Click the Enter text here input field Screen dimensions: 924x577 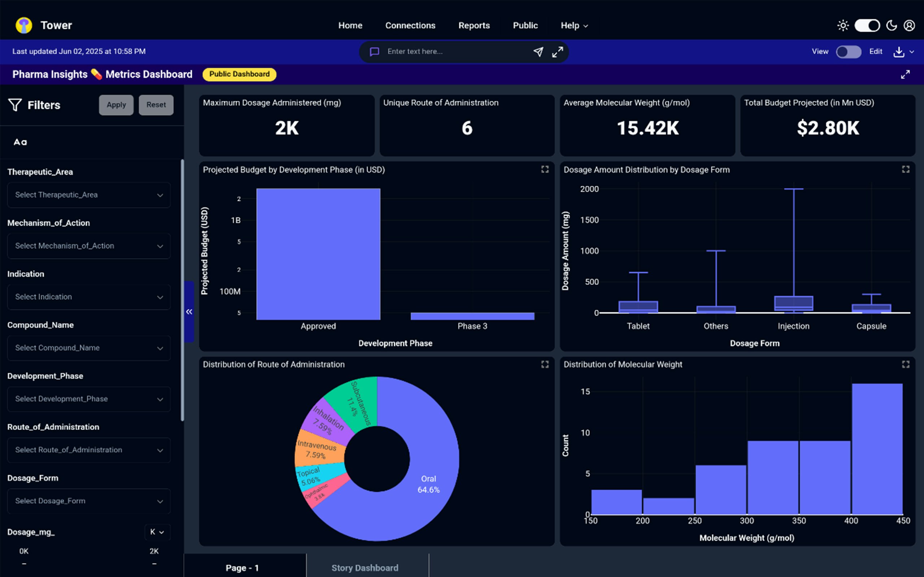(x=454, y=52)
